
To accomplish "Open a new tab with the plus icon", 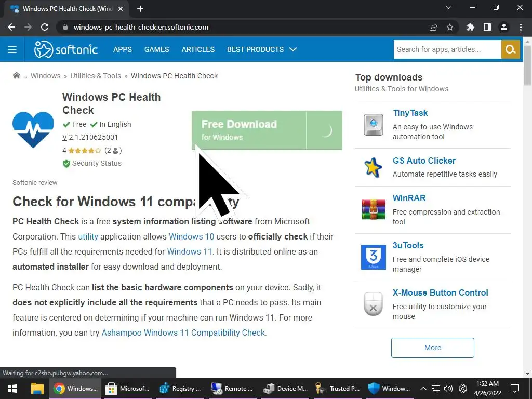I will (140, 9).
